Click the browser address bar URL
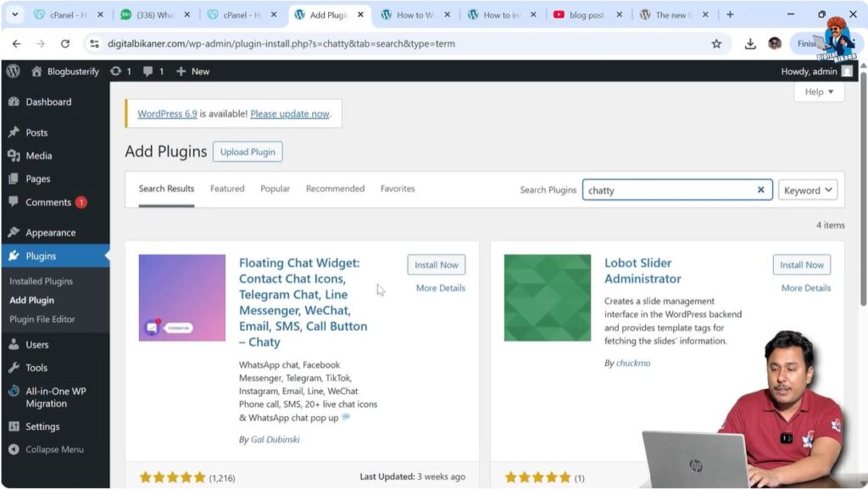 281,44
